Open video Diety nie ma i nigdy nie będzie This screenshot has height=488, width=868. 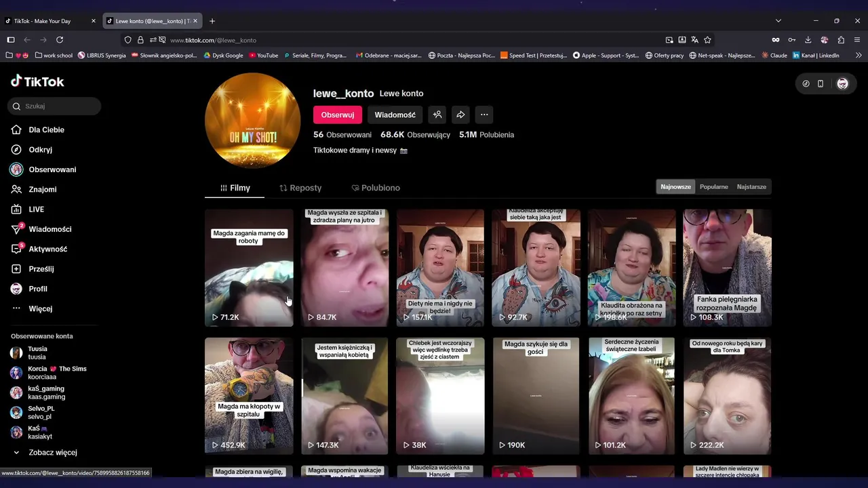[x=440, y=268]
